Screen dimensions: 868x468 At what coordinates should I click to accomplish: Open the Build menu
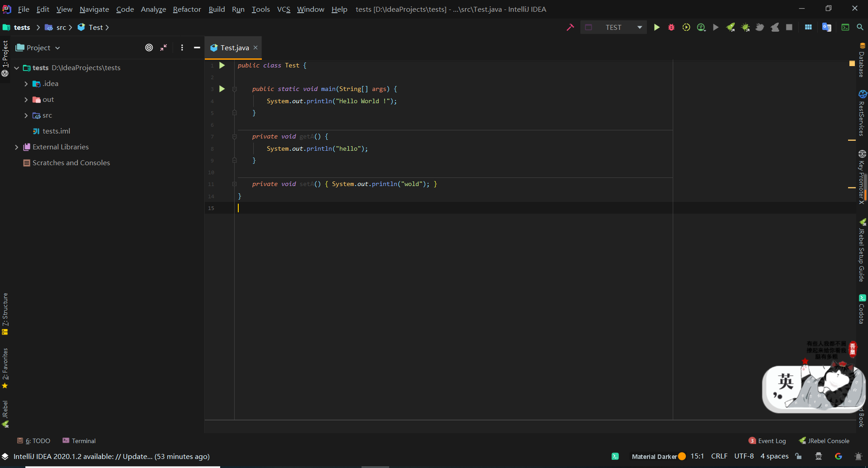pyautogui.click(x=217, y=9)
